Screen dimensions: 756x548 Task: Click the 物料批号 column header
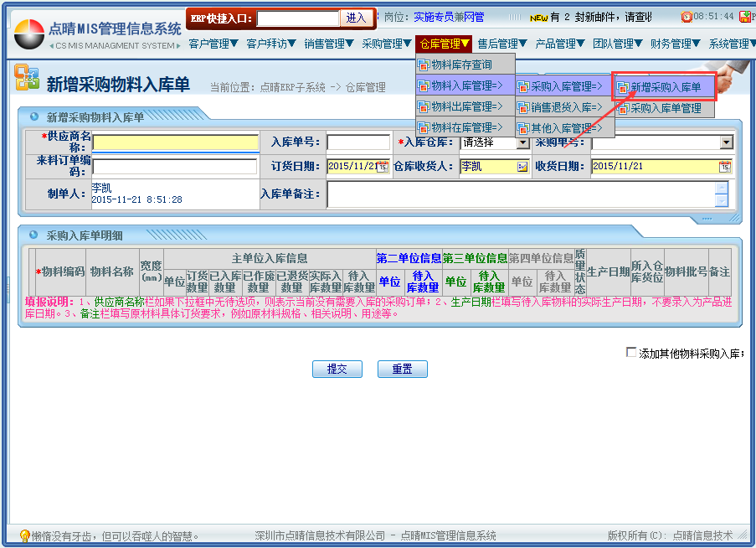686,272
